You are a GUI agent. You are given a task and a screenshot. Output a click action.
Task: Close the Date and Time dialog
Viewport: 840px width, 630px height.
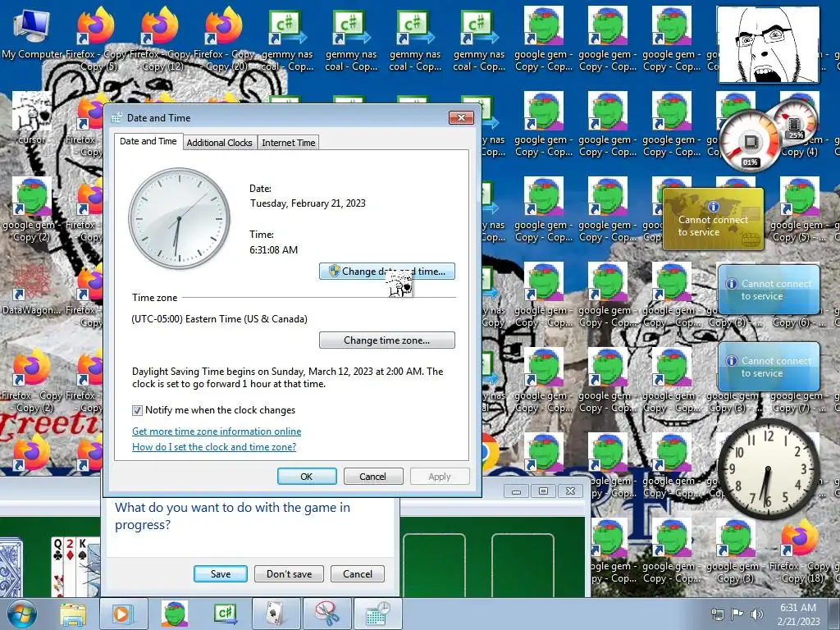461,117
